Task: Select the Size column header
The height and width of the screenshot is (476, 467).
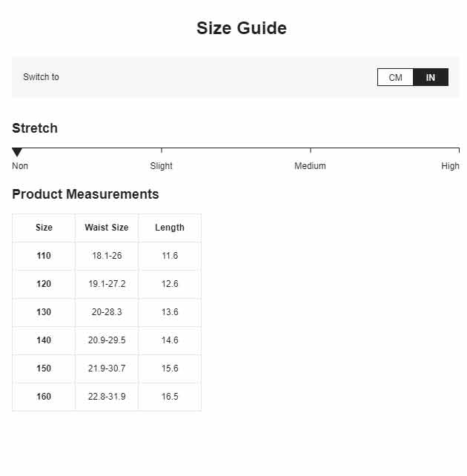Action: (x=44, y=228)
